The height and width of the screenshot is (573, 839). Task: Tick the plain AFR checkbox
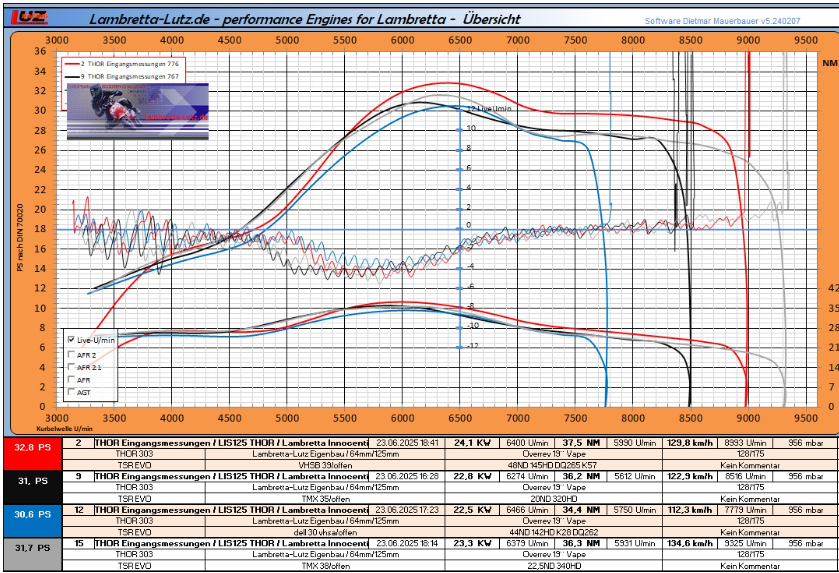(71, 379)
